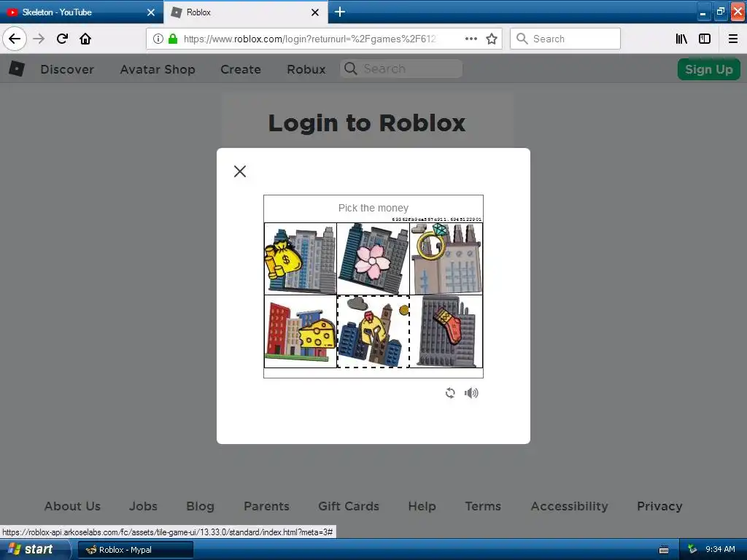Click the 9:34 AM taskbar clock
The height and width of the screenshot is (560, 747).
pyautogui.click(x=720, y=550)
